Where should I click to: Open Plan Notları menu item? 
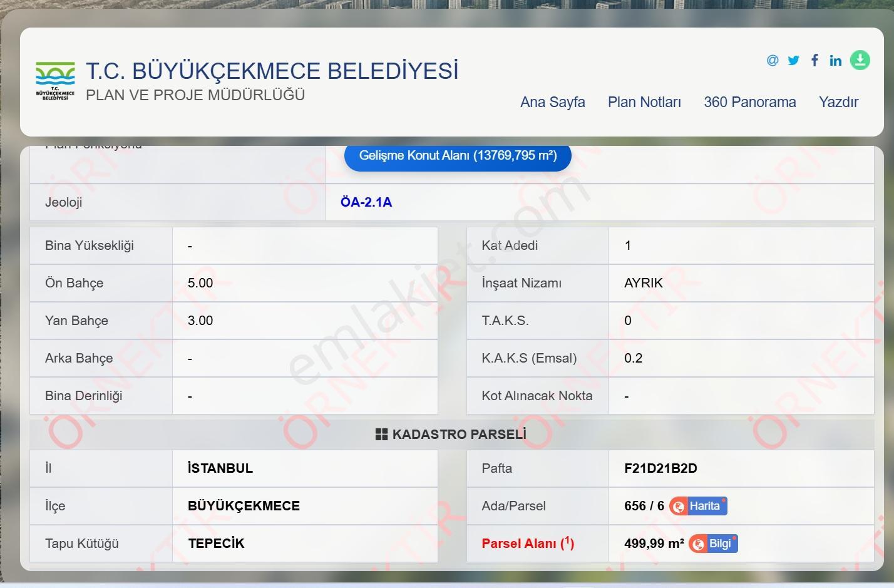click(x=644, y=102)
